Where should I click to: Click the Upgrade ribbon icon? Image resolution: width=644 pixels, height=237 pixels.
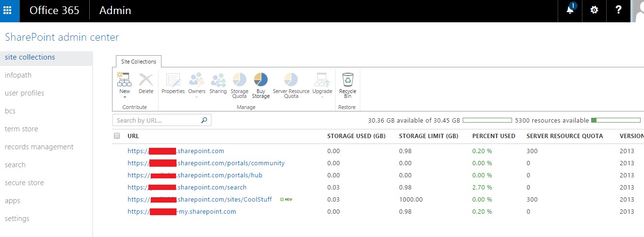(322, 80)
